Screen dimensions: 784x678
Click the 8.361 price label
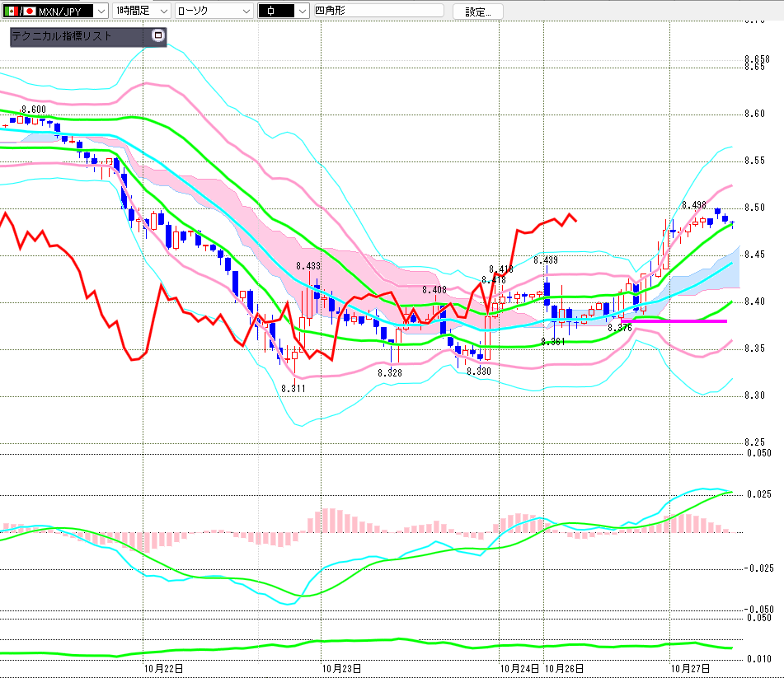(x=553, y=342)
